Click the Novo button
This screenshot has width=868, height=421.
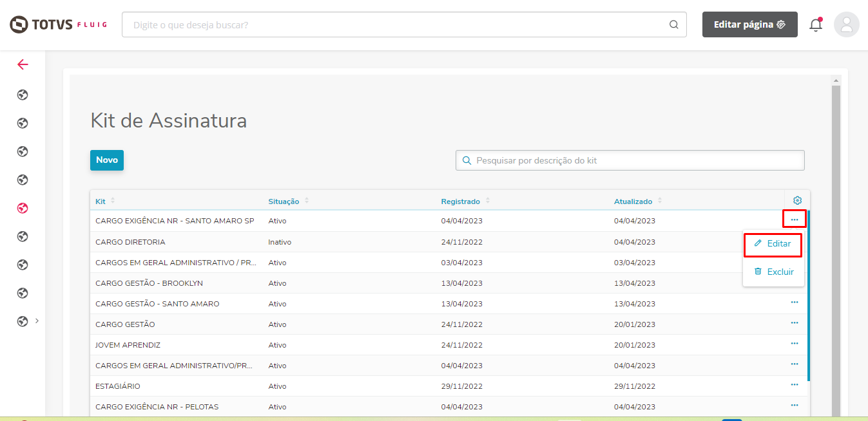107,160
